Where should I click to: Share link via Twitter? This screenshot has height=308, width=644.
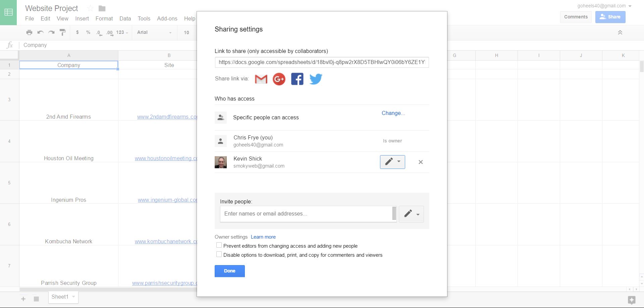tap(316, 79)
